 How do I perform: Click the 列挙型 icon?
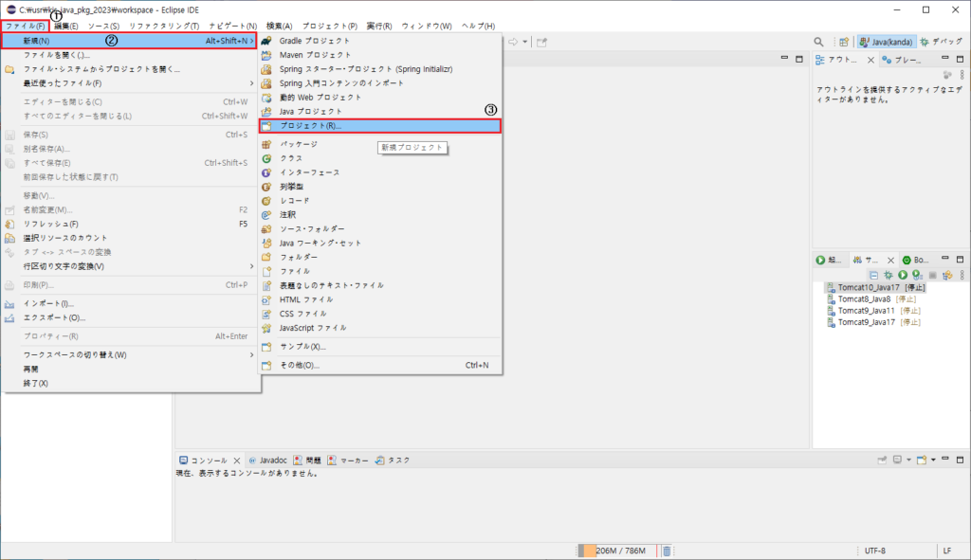266,187
